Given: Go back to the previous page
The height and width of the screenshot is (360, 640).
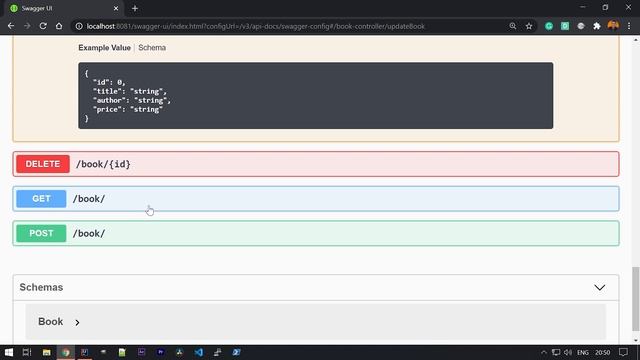Looking at the screenshot, I should coord(11,26).
